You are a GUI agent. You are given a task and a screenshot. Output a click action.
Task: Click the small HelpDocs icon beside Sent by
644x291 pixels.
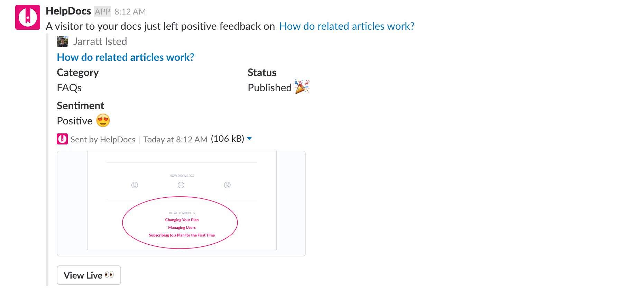(x=62, y=139)
